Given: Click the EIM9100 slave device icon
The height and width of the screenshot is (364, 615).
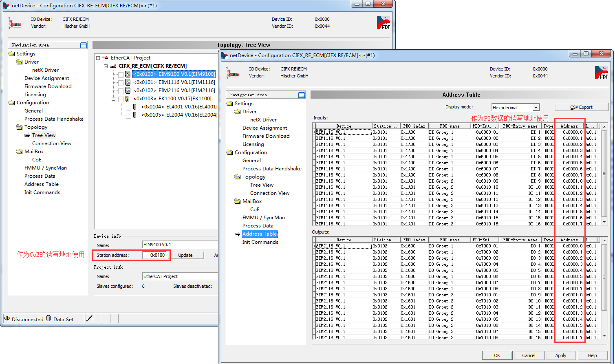Looking at the screenshot, I should [128, 74].
